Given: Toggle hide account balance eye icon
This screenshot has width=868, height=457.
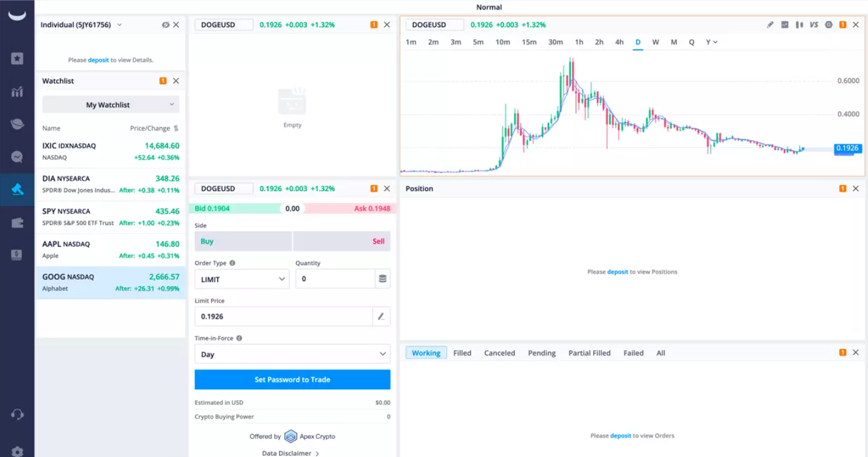Looking at the screenshot, I should tap(165, 25).
